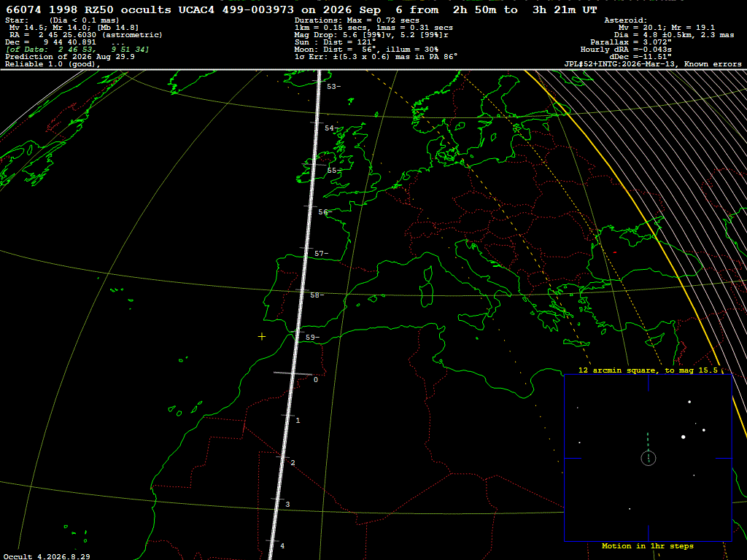The height and width of the screenshot is (560, 747).
Task: Select the 0 minute marker with wide tick
Action: 315,379
